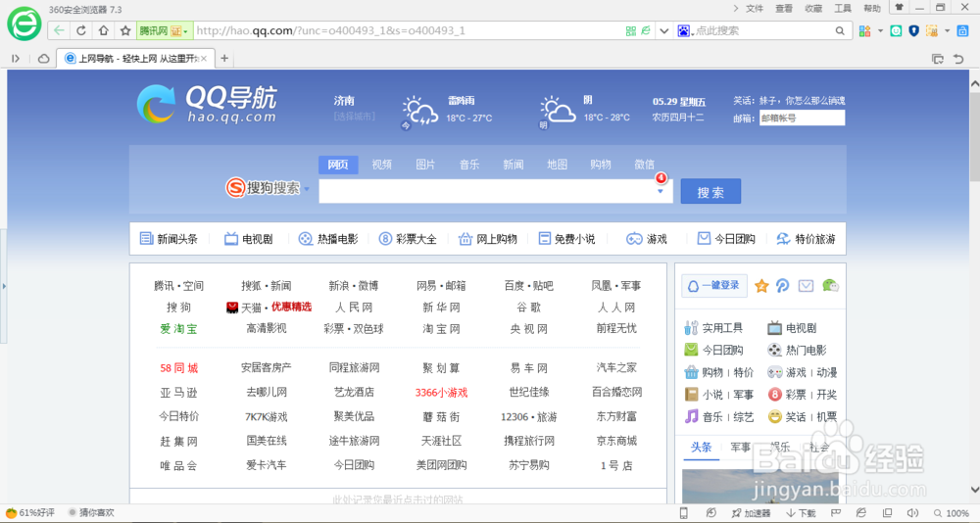Click the blue Tencent Weibo icon in login panel
Screen dimensions: 980x523
point(782,286)
